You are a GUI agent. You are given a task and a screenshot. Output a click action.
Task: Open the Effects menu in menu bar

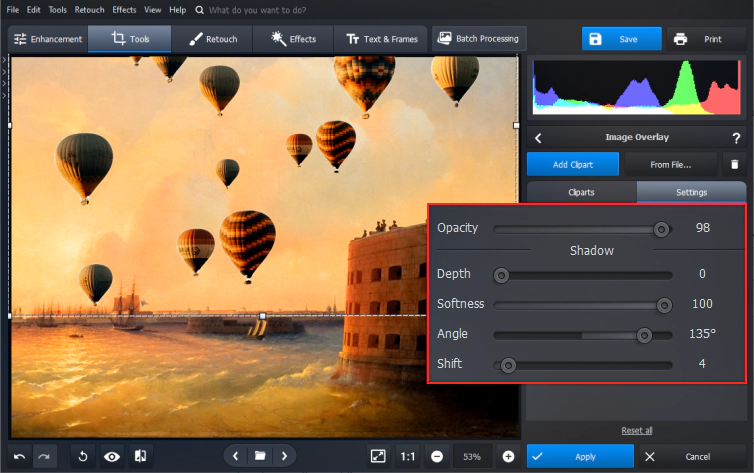124,10
